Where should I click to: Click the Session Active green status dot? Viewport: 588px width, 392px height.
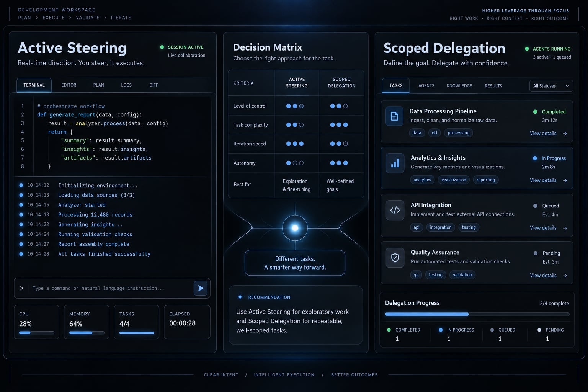tap(162, 47)
